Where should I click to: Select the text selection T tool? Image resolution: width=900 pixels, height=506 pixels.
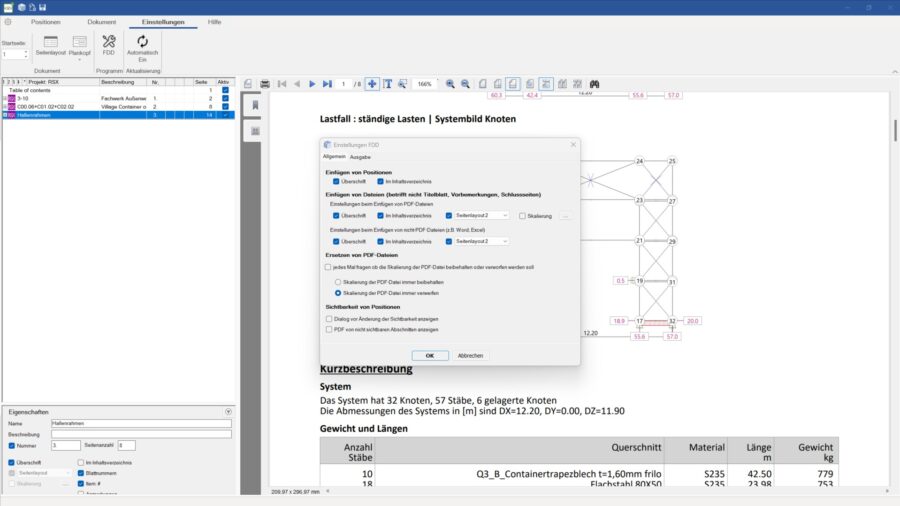click(x=387, y=84)
